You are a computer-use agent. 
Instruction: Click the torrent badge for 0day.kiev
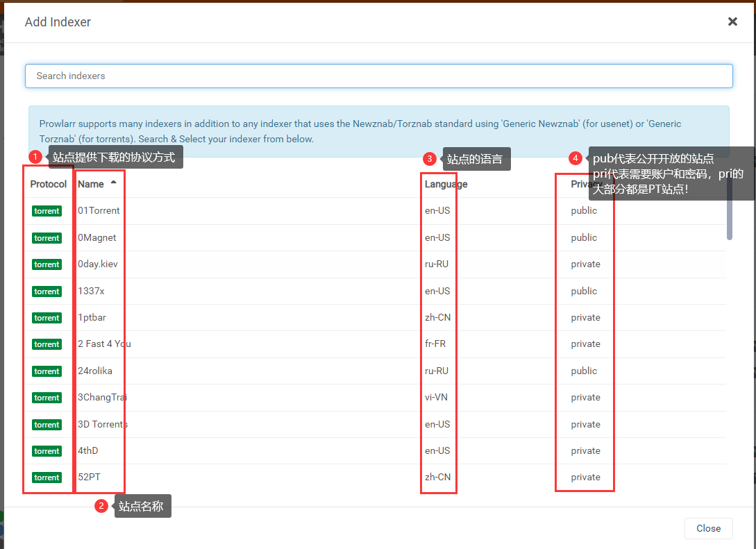click(x=47, y=264)
